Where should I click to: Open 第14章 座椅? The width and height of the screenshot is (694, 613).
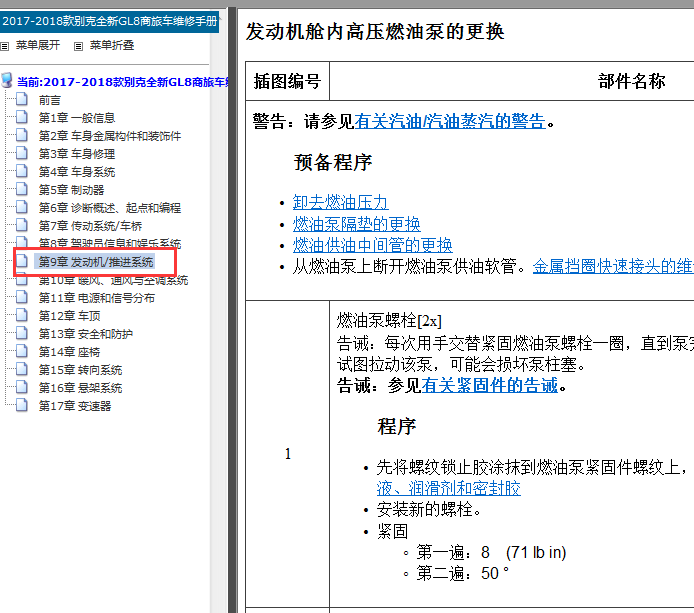[69, 352]
